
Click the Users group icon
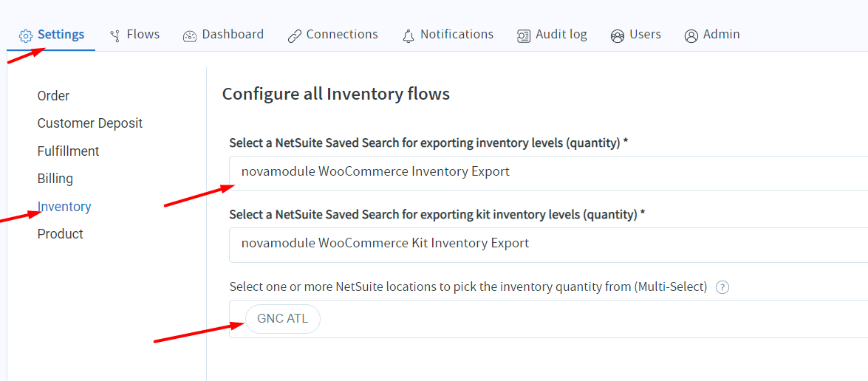pyautogui.click(x=618, y=35)
